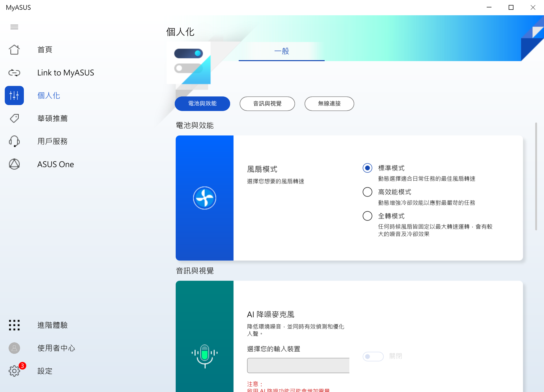Select 高效能模式 fan mode radio

pyautogui.click(x=367, y=192)
